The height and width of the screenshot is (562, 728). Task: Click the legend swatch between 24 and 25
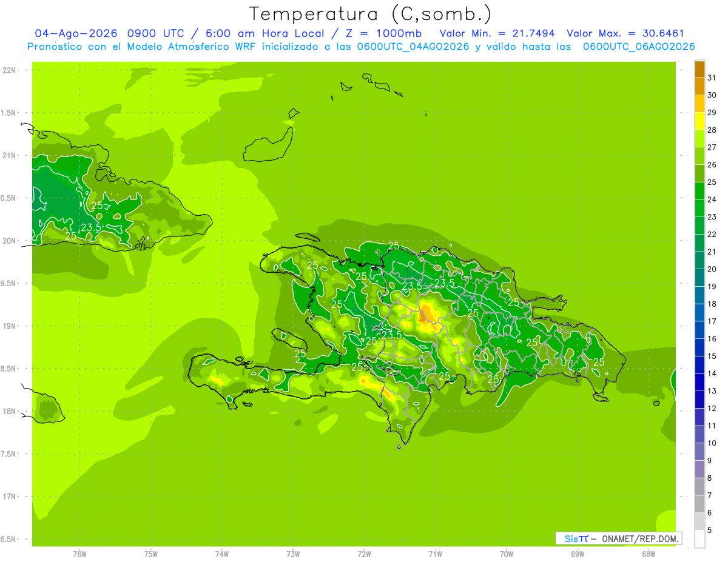(699, 191)
